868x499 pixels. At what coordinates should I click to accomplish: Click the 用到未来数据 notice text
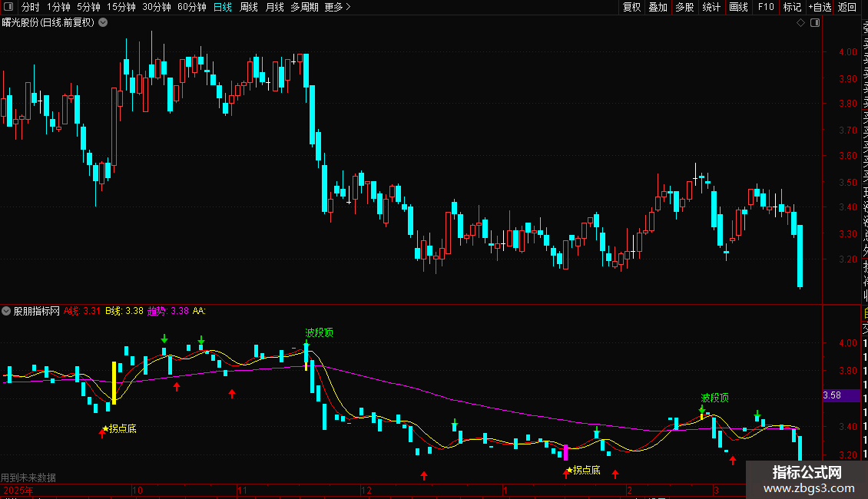[x=28, y=478]
